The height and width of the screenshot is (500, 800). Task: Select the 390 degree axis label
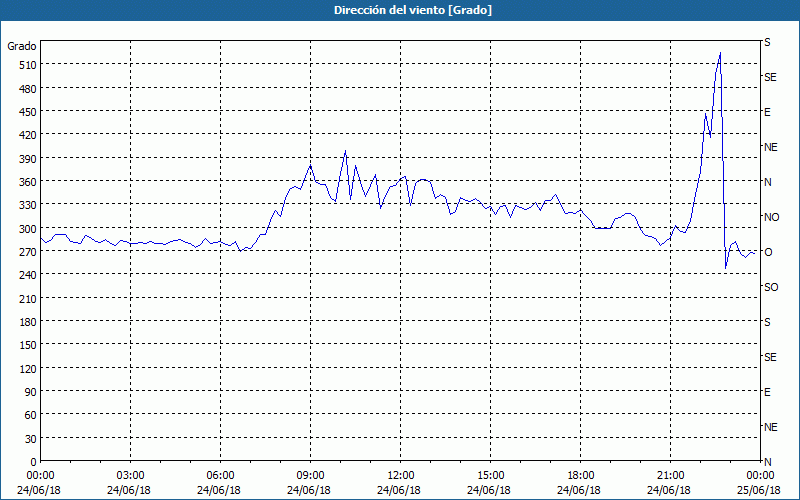coord(29,159)
